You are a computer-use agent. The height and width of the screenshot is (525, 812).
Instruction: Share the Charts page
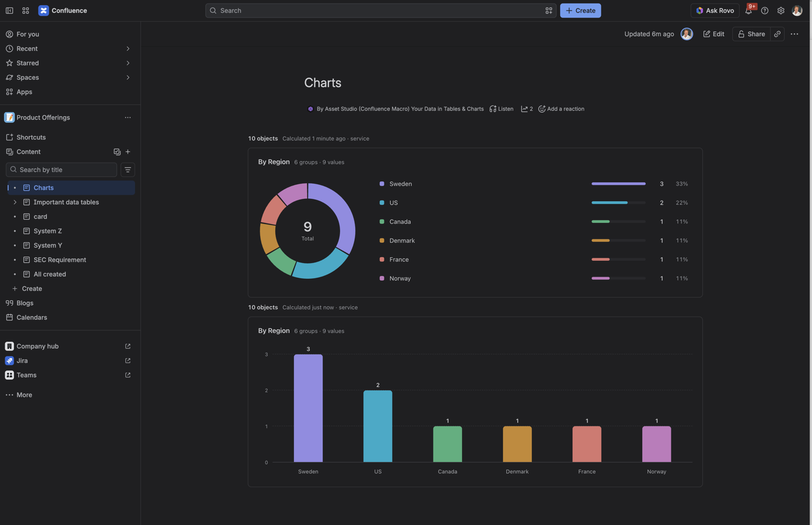[x=751, y=34]
